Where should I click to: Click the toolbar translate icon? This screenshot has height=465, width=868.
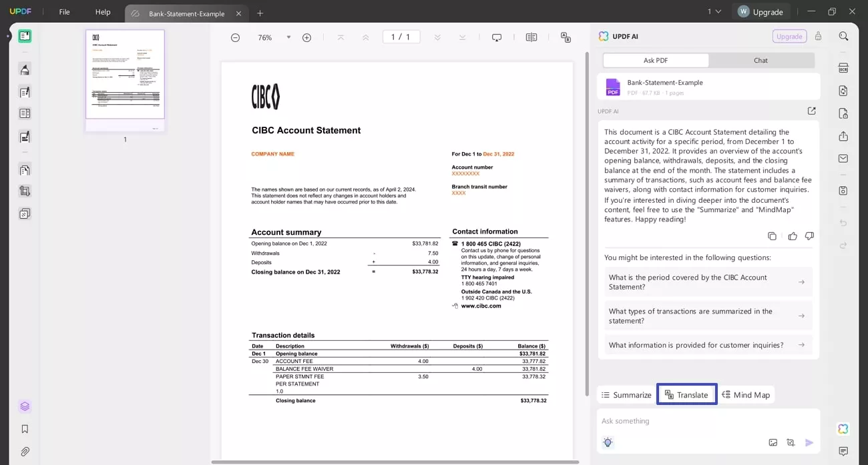tap(566, 37)
